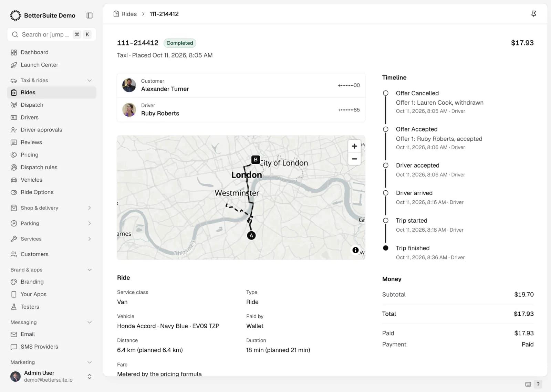This screenshot has width=551, height=392.
Task: Zoom in on the map
Action: pyautogui.click(x=354, y=146)
